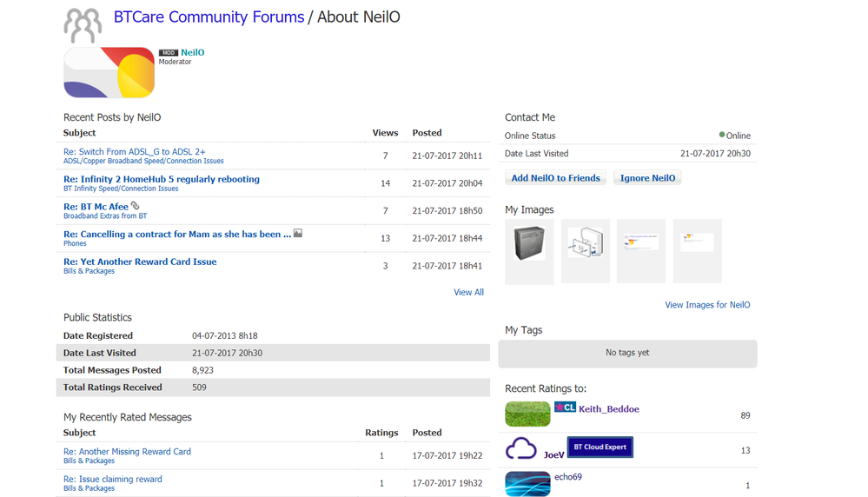Click JoeV's rating count 13

(745, 450)
